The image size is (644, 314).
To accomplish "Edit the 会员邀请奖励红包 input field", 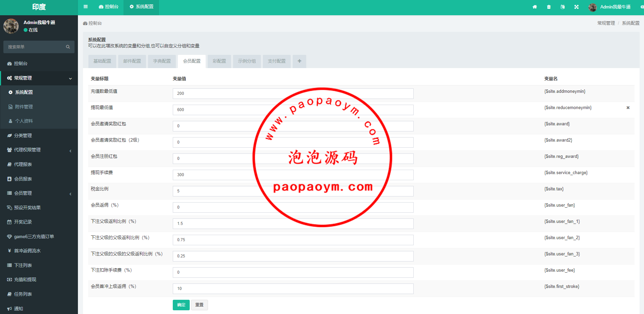I will coord(293,126).
